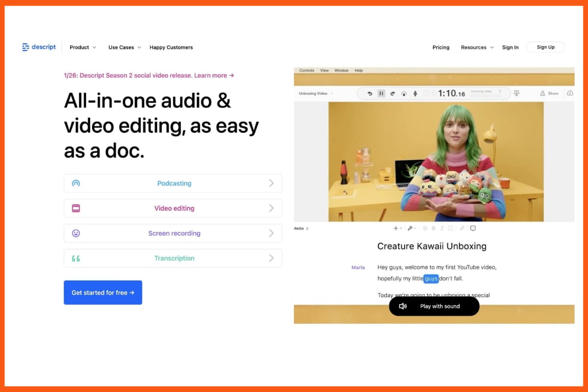The width and height of the screenshot is (588, 392).
Task: Open the View menu in the editor
Action: (x=324, y=70)
